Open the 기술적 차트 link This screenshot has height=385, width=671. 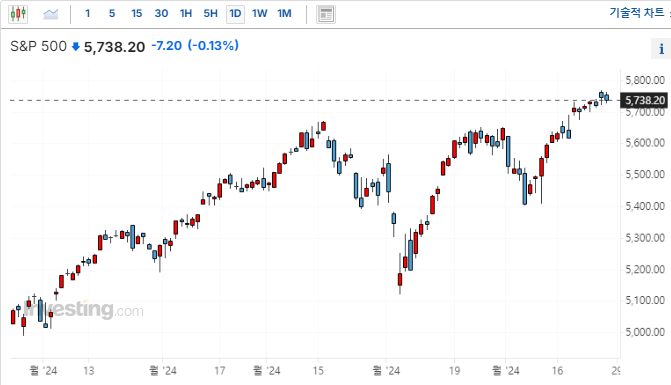(637, 12)
